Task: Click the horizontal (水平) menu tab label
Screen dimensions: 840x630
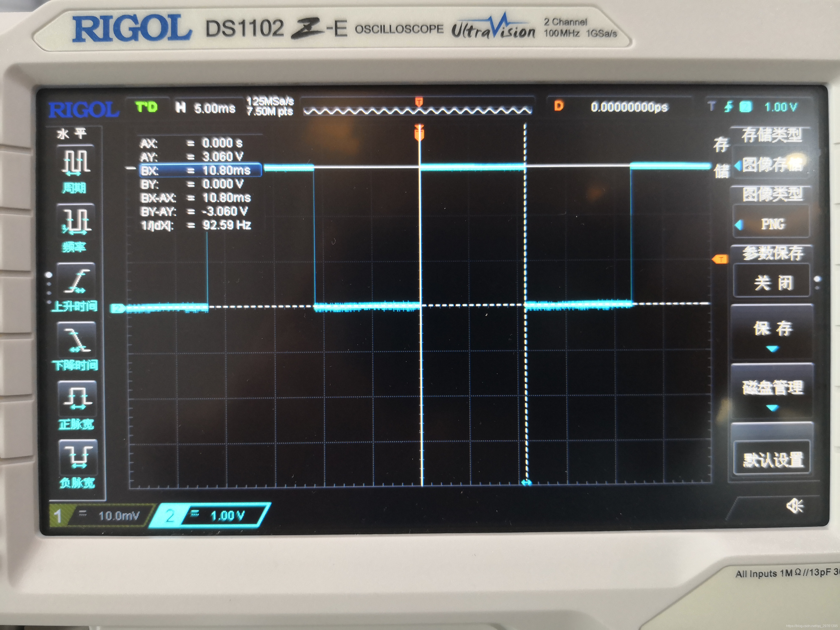Action: (x=72, y=134)
